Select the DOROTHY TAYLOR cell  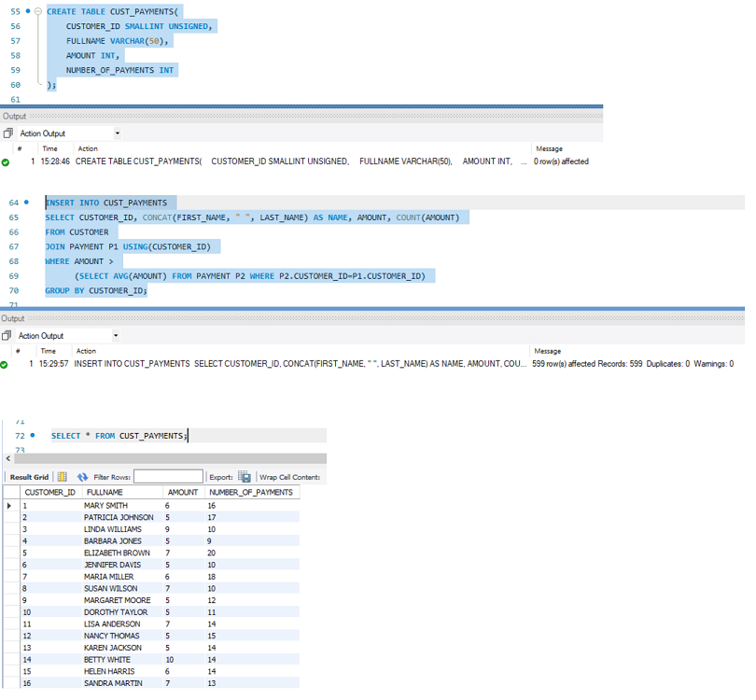(122, 611)
